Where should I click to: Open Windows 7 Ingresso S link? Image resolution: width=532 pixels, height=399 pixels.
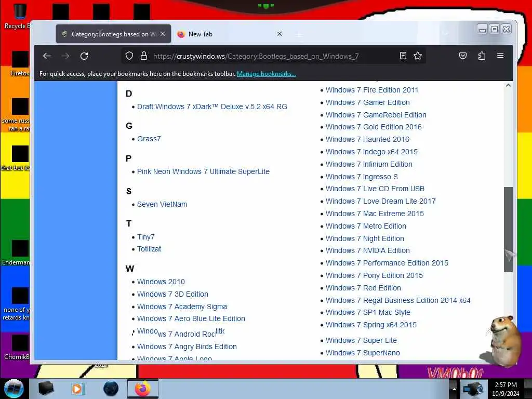point(362,177)
